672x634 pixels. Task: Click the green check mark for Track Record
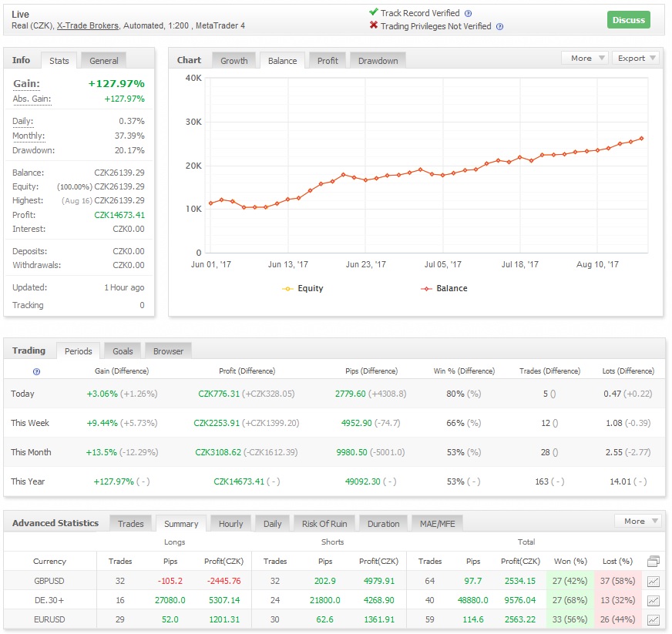pos(374,12)
